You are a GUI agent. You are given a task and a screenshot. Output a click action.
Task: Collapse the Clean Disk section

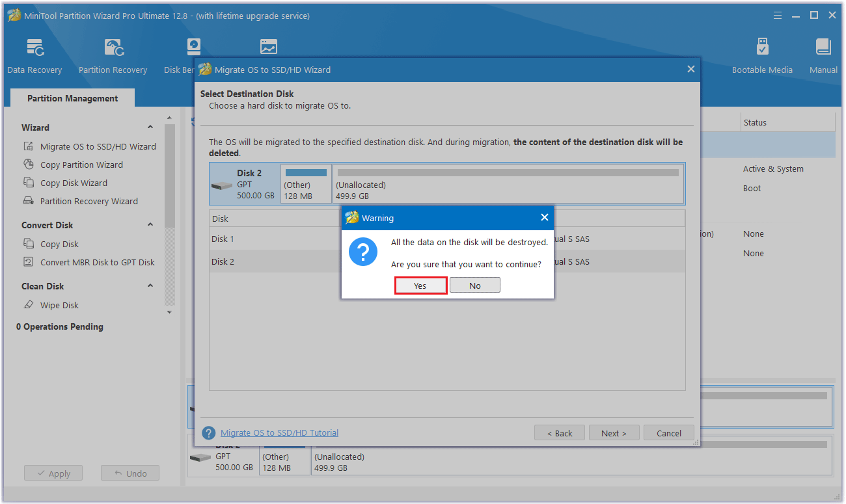click(150, 286)
